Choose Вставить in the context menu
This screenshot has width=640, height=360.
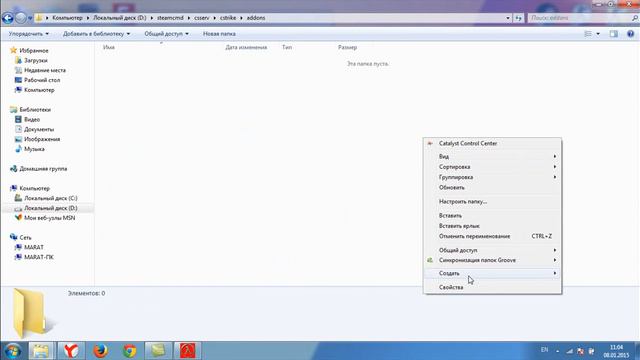click(x=492, y=216)
